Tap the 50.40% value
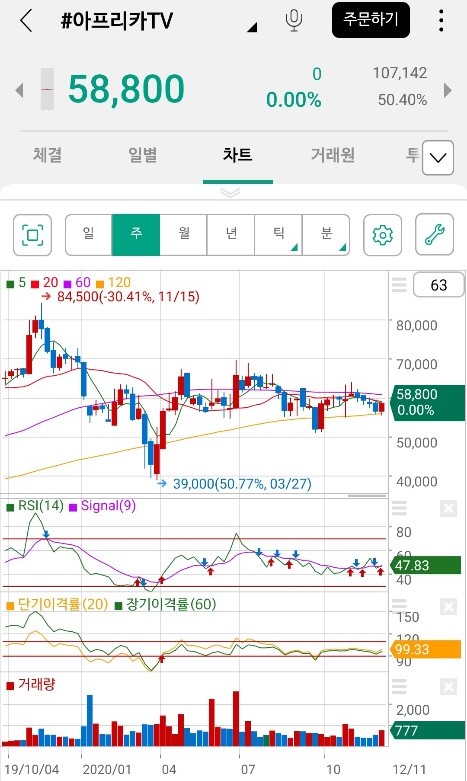This screenshot has width=467, height=781. pyautogui.click(x=402, y=100)
